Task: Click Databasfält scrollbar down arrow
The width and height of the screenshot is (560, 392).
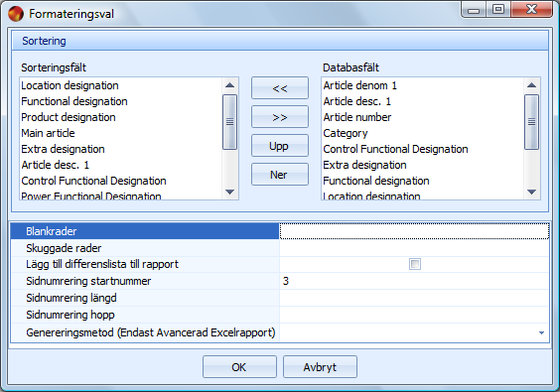Action: (x=531, y=193)
